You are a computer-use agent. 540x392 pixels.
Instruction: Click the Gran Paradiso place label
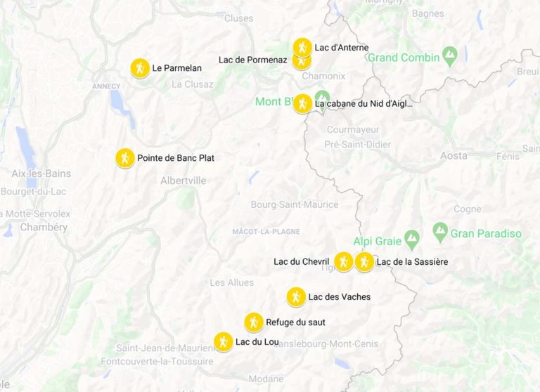click(486, 234)
